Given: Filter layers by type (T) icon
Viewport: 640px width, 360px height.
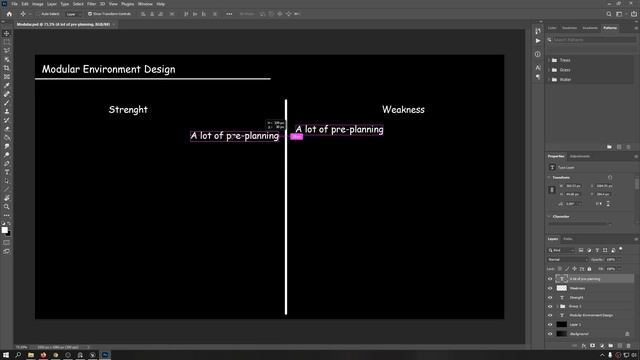Looking at the screenshot, I should click(x=597, y=250).
